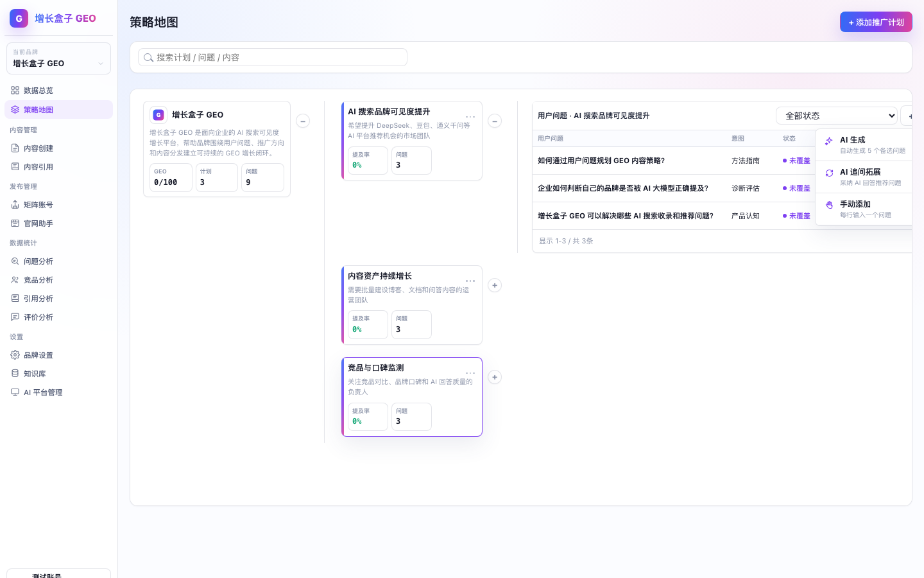This screenshot has height=578, width=924.
Task: Choose AI 生成 from the add menu
Action: [x=864, y=145]
